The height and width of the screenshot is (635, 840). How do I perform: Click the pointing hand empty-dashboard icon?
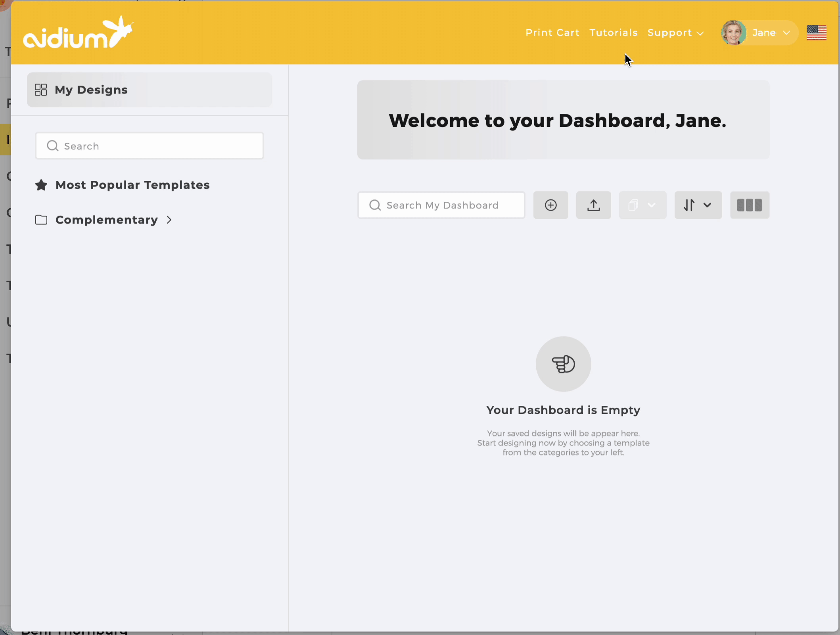click(x=563, y=364)
